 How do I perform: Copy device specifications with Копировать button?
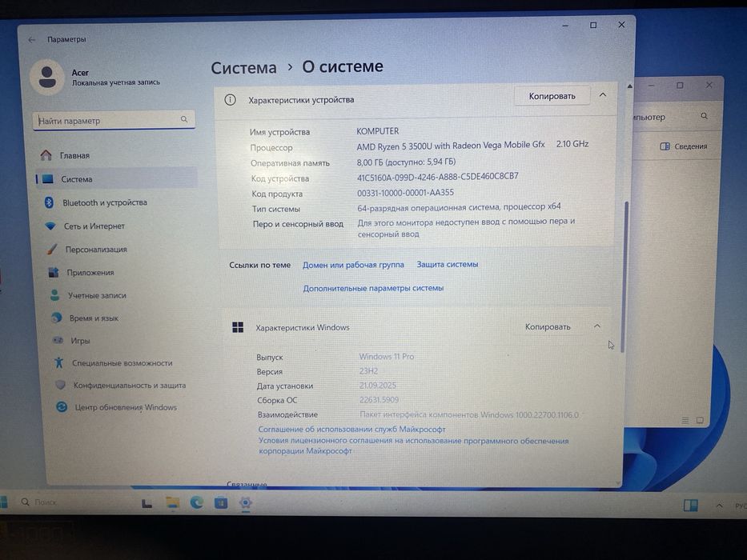[552, 96]
